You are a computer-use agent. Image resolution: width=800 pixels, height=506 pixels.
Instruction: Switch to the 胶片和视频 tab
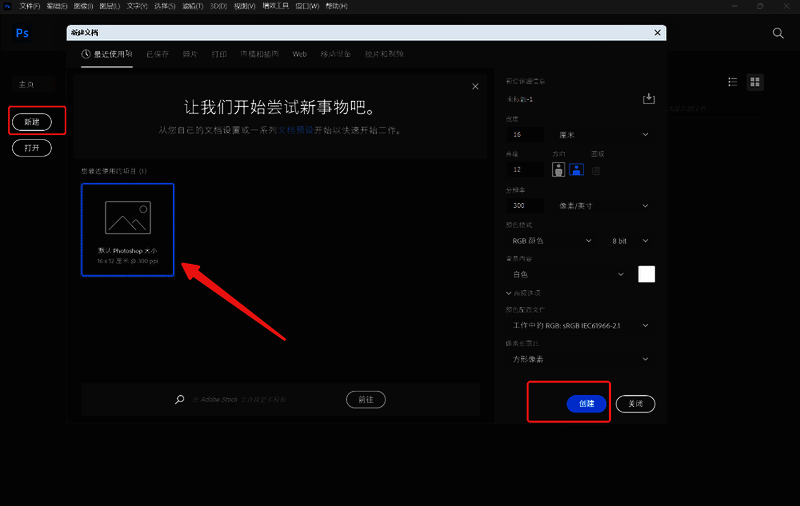tap(384, 54)
